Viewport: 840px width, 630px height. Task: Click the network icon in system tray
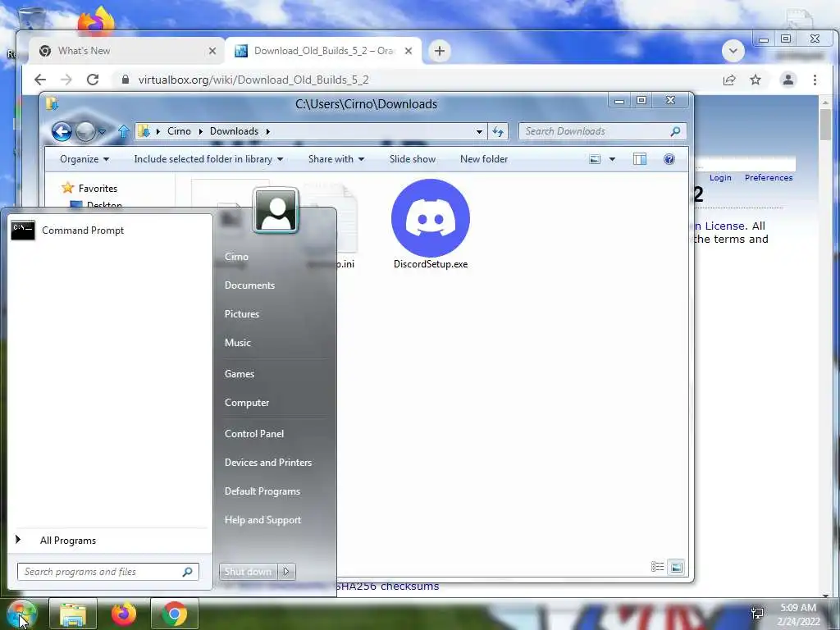(757, 614)
